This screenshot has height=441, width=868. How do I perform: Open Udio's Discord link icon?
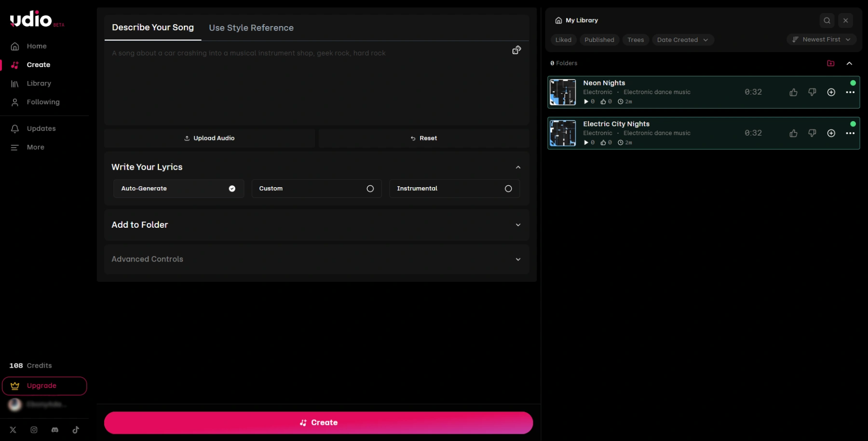tap(55, 430)
